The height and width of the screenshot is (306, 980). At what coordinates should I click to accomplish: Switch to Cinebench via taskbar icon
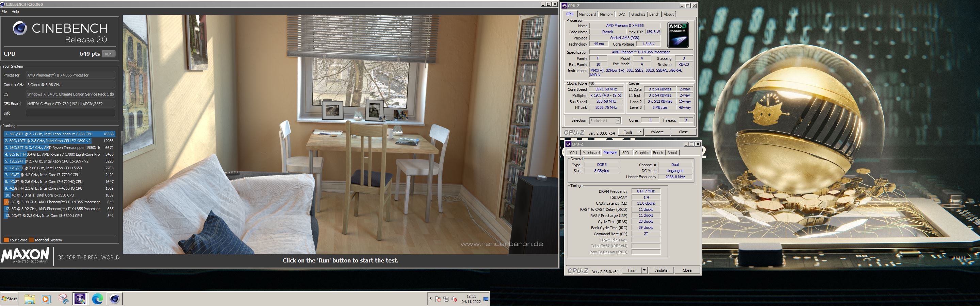click(x=115, y=299)
